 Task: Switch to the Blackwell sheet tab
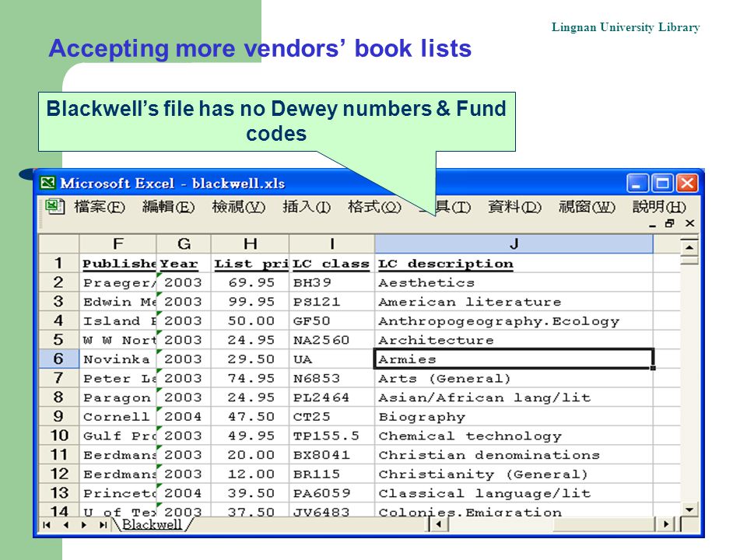coord(152,524)
